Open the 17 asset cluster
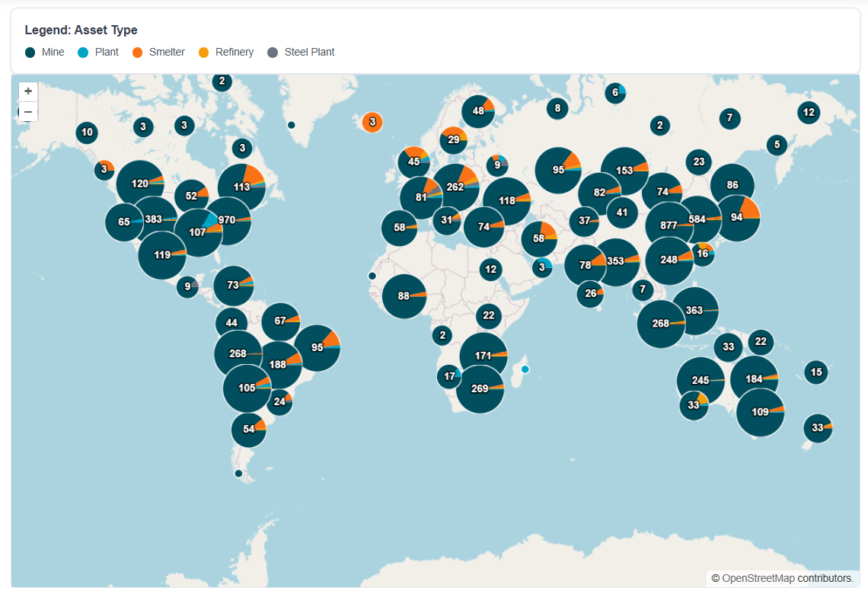The image size is (868, 591). [x=449, y=377]
